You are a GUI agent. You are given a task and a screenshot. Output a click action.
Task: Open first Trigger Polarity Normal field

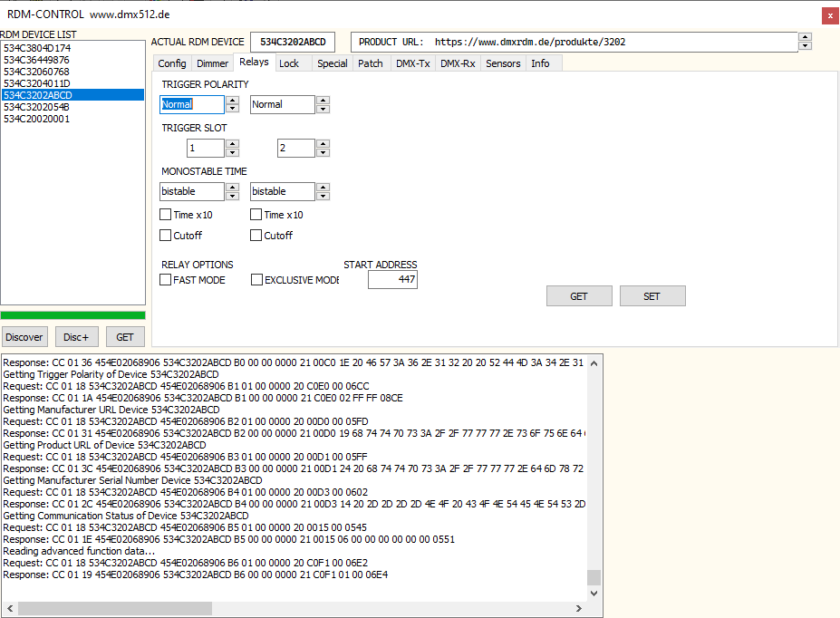tap(192, 104)
